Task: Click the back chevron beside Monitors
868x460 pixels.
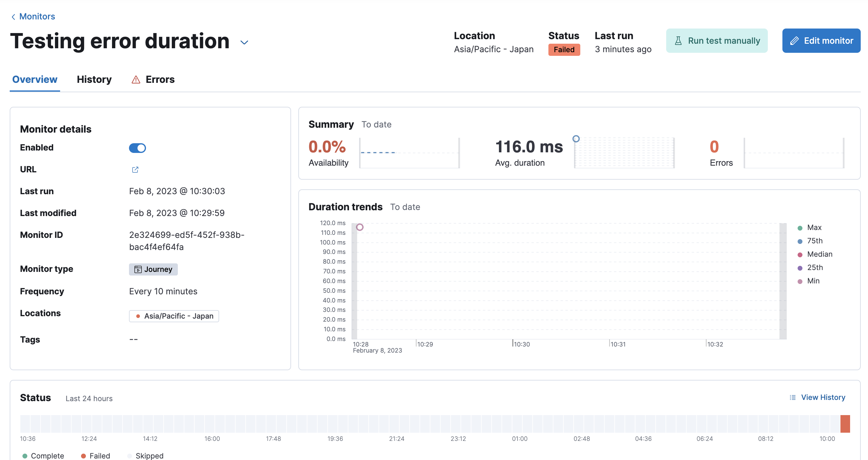Action: pyautogui.click(x=13, y=16)
